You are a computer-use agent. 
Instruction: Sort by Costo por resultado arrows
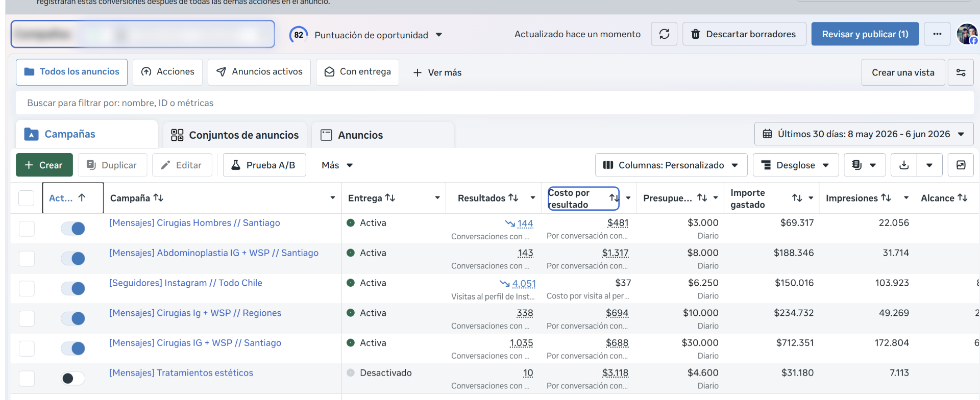click(x=614, y=198)
